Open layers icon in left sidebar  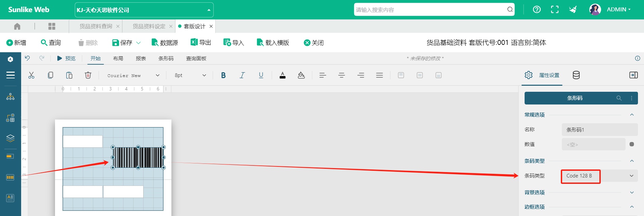point(10,138)
